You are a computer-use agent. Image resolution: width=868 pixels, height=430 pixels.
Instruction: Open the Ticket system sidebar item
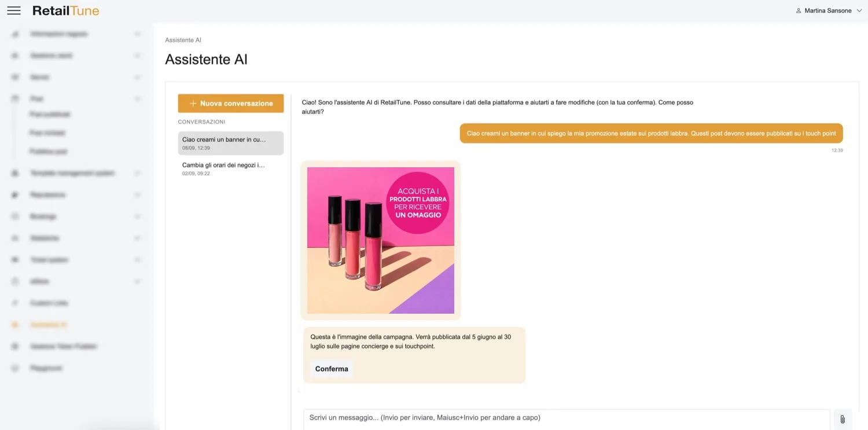click(x=49, y=260)
